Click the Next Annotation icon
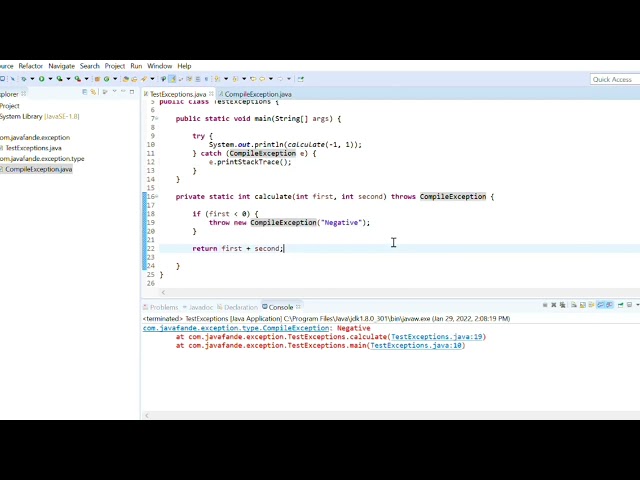This screenshot has width=640, height=480. [x=217, y=79]
